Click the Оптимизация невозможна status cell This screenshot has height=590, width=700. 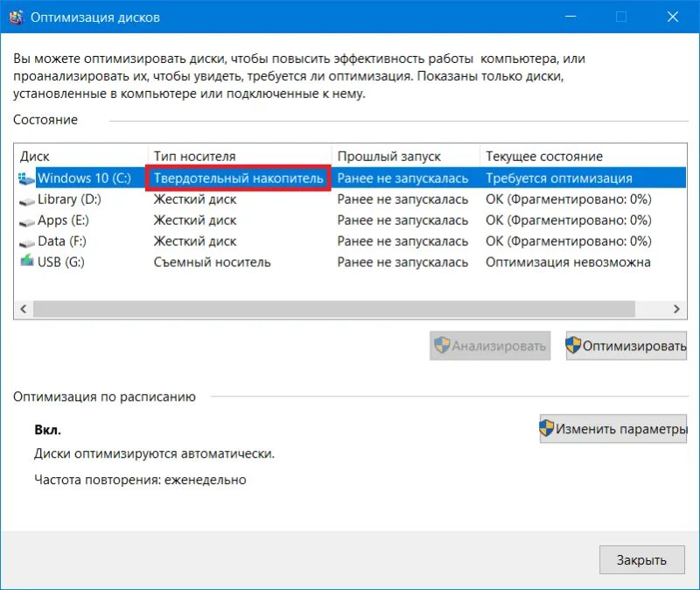(x=568, y=262)
